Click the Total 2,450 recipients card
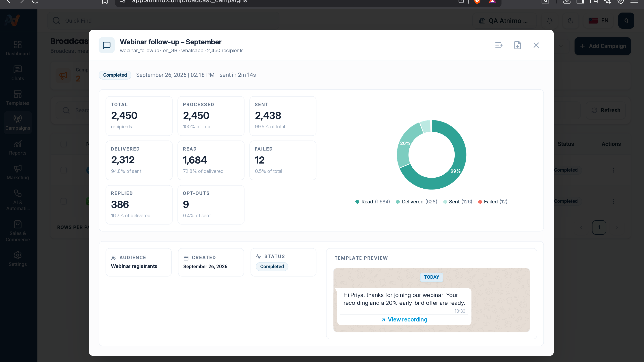The width and height of the screenshot is (644, 362). tap(139, 116)
